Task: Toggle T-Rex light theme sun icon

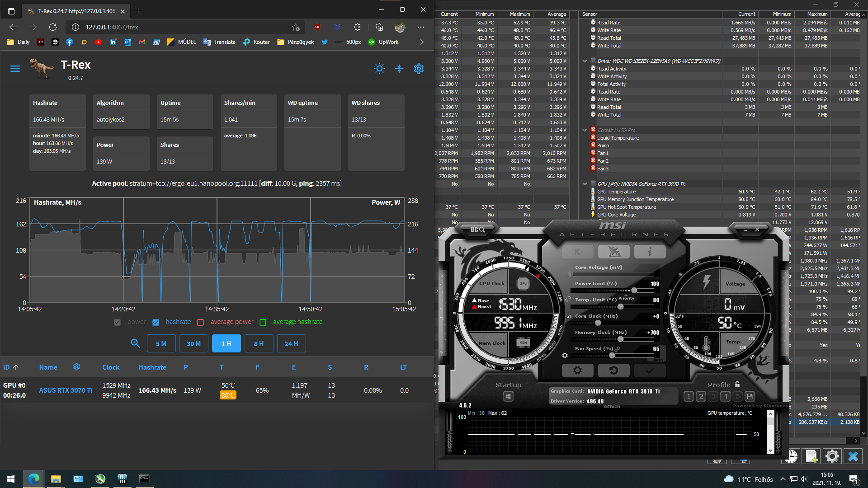Action: tap(379, 69)
